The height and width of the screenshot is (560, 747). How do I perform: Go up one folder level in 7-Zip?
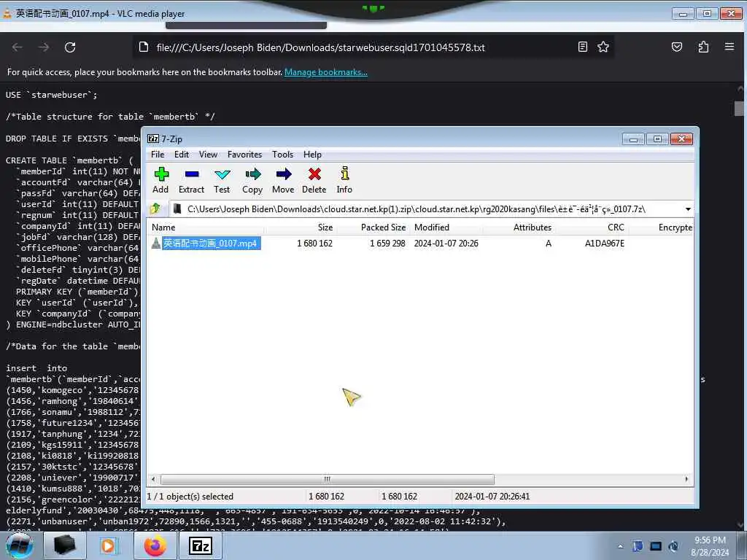(155, 209)
